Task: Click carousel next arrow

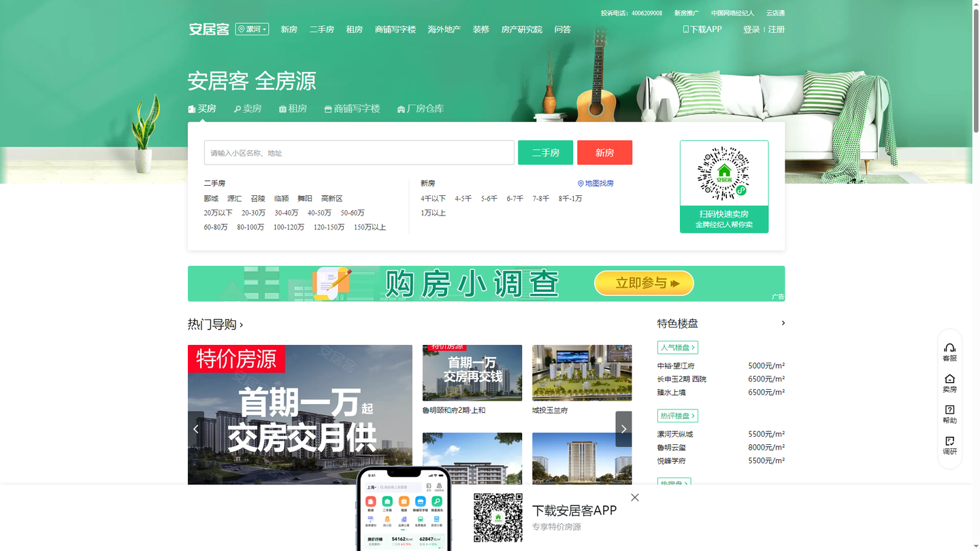Action: tap(623, 429)
